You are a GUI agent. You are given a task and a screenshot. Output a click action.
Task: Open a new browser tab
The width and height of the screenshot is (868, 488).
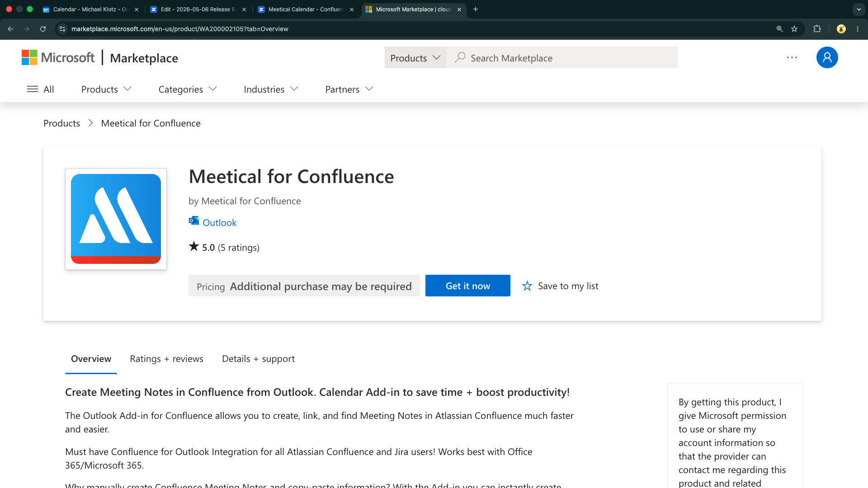coord(476,9)
